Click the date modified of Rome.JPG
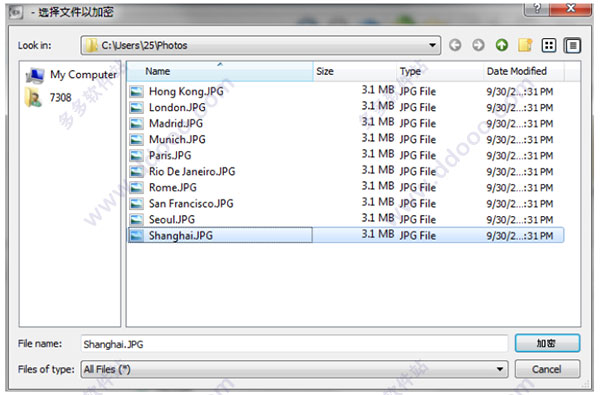Viewport: 600px width, 395px height. [x=520, y=188]
